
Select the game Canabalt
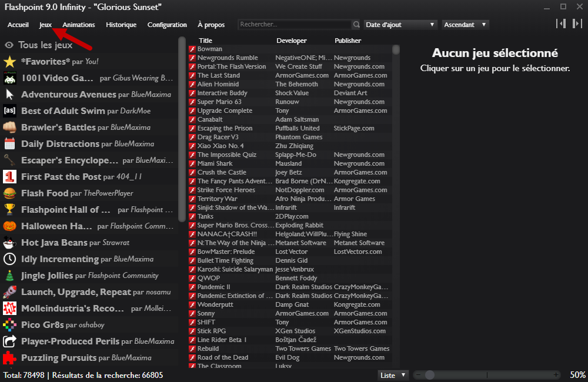(290, 119)
